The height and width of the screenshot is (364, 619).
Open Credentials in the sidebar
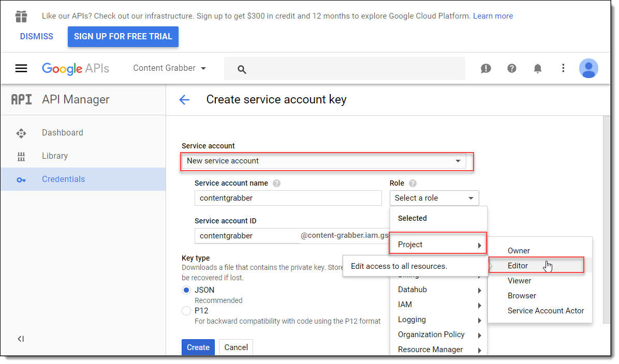[83, 179]
